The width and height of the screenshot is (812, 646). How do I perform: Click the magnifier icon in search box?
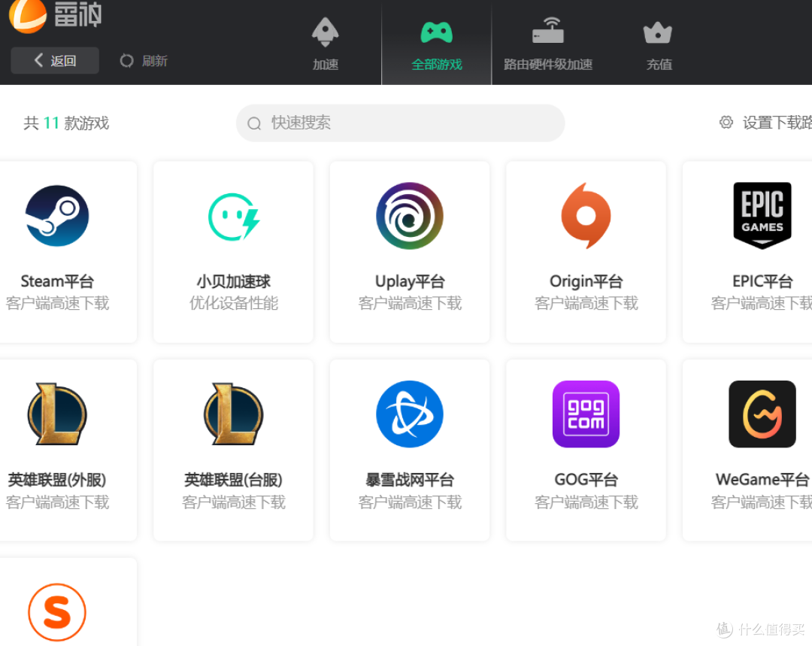[x=254, y=123]
